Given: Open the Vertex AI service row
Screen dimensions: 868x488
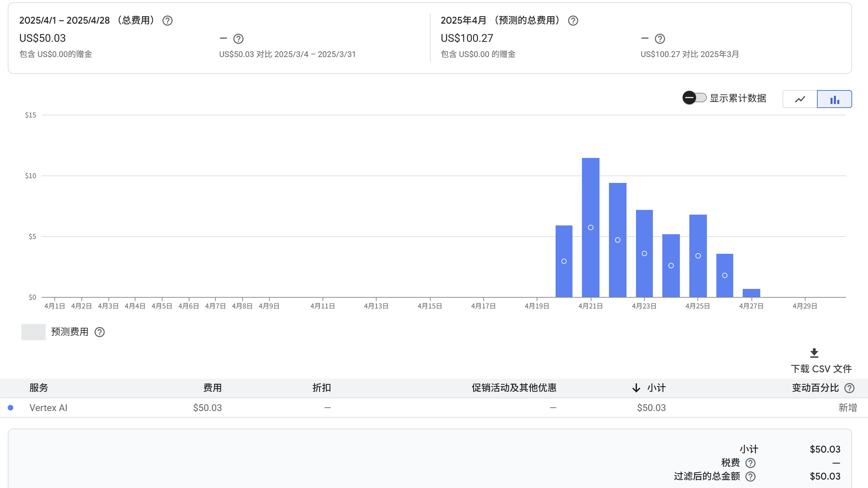Looking at the screenshot, I should [x=48, y=408].
